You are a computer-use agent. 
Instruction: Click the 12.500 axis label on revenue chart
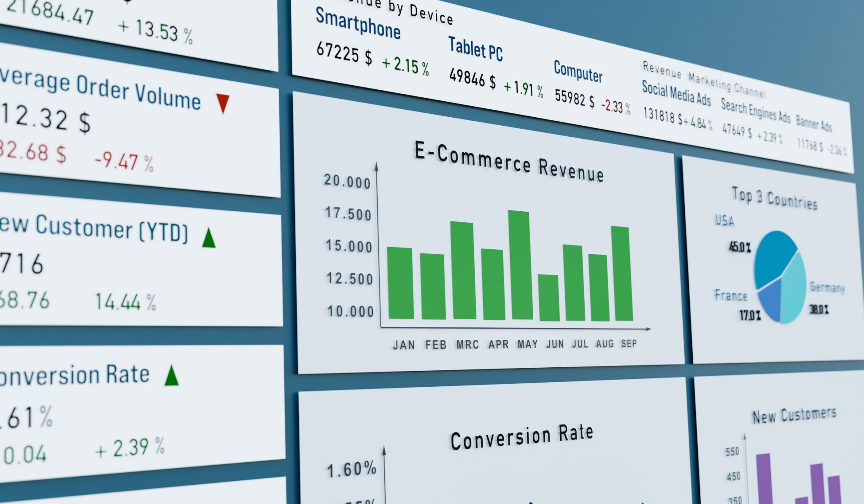click(x=350, y=279)
